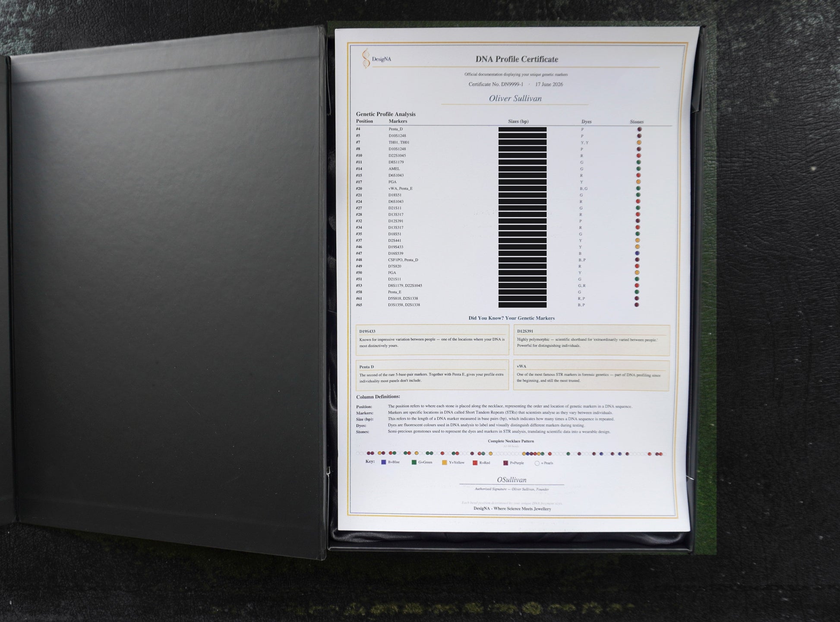Click "Authorised Signature — Oliver Sullivan, Founder" line
The width and height of the screenshot is (840, 622).
point(512,489)
